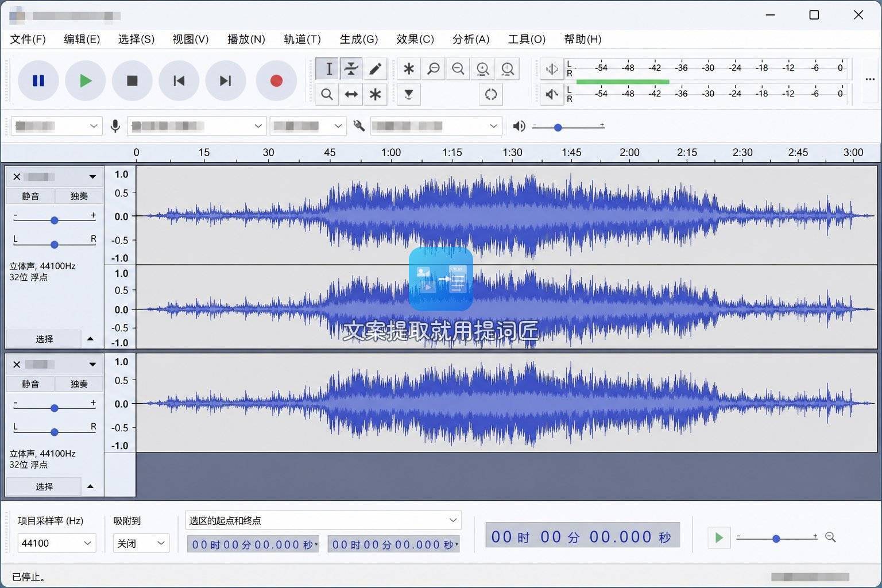Image resolution: width=882 pixels, height=588 pixels.
Task: Click the bottom Play-at-speed green button
Action: tap(719, 537)
